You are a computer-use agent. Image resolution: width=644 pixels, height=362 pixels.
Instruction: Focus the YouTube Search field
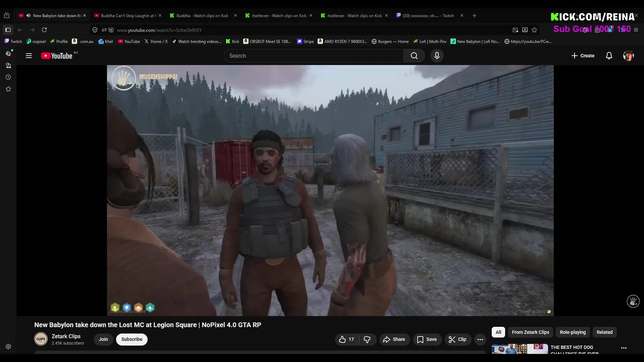pos(314,56)
